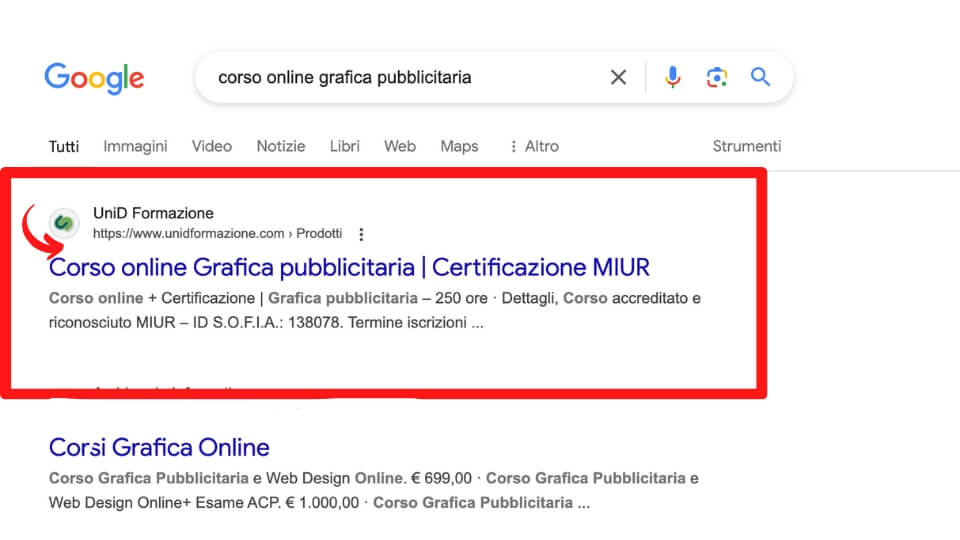
Task: Click the Google logo
Action: click(94, 78)
